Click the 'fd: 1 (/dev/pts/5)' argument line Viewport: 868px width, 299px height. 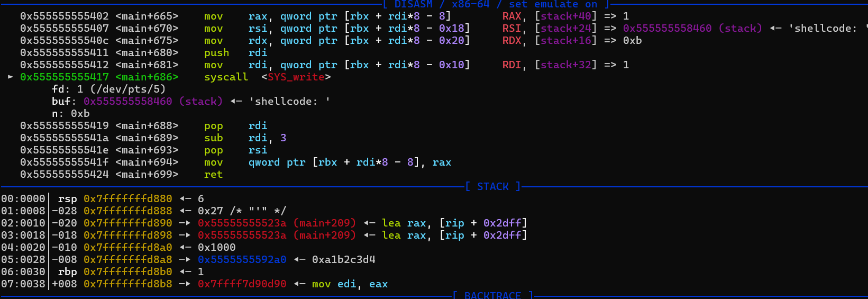(108, 89)
